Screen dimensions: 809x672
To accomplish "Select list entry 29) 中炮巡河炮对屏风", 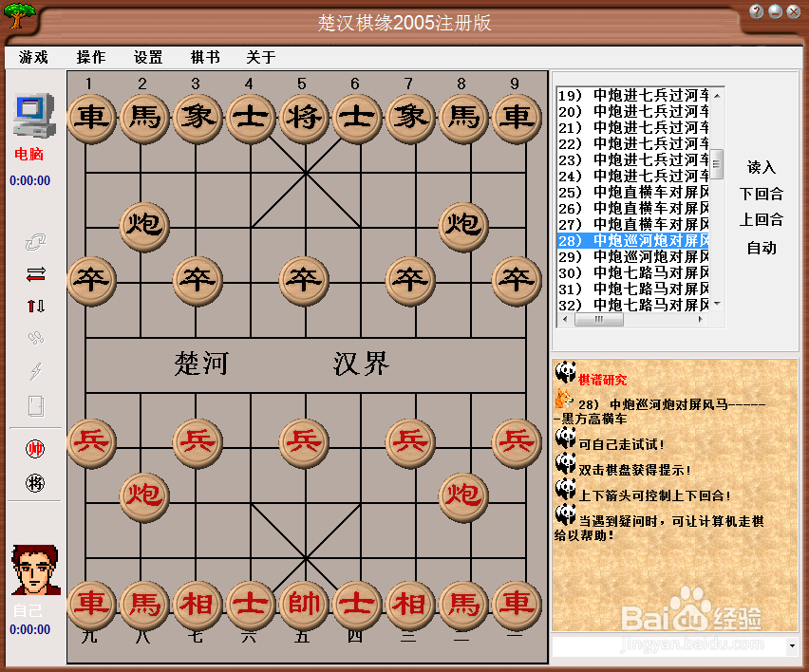I will [633, 257].
